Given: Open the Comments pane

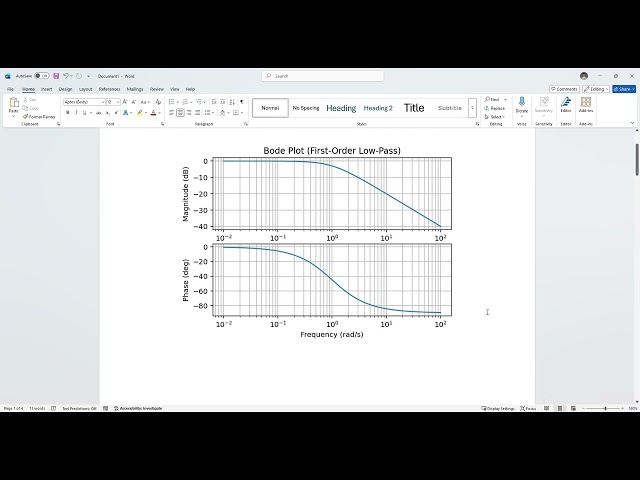Looking at the screenshot, I should coord(564,89).
